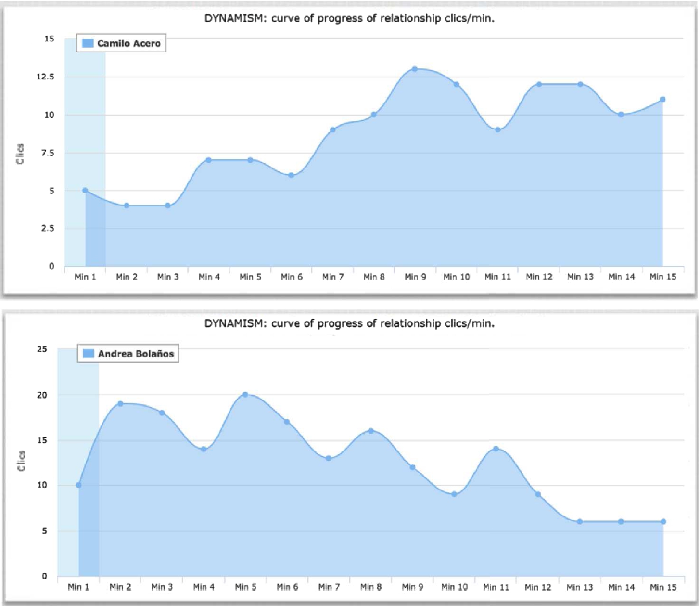Click the Clics axis label of Camilo Acero's chart
This screenshot has width=700, height=606.
pyautogui.click(x=20, y=154)
